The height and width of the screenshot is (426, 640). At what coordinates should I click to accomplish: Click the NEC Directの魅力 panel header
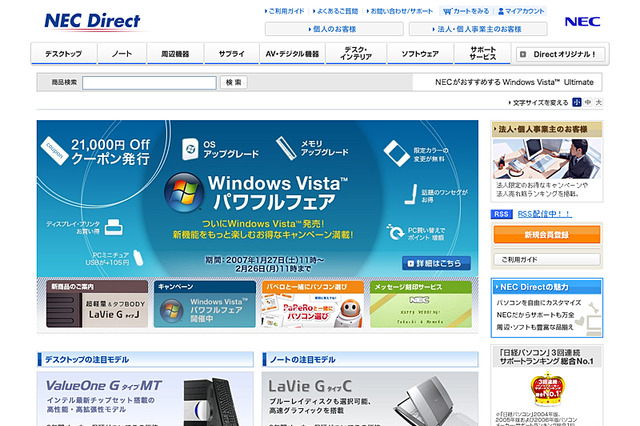point(547,287)
